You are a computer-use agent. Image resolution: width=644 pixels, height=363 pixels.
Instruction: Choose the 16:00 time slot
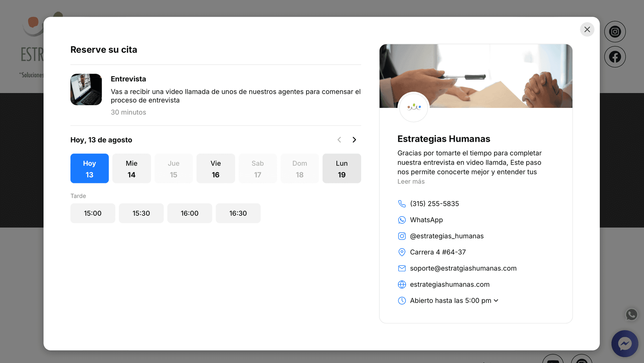pyautogui.click(x=190, y=213)
